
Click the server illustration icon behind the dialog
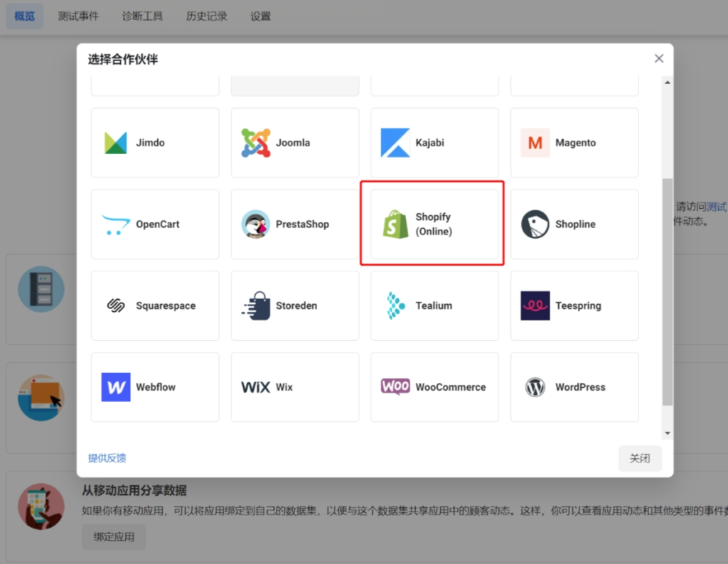tap(41, 289)
